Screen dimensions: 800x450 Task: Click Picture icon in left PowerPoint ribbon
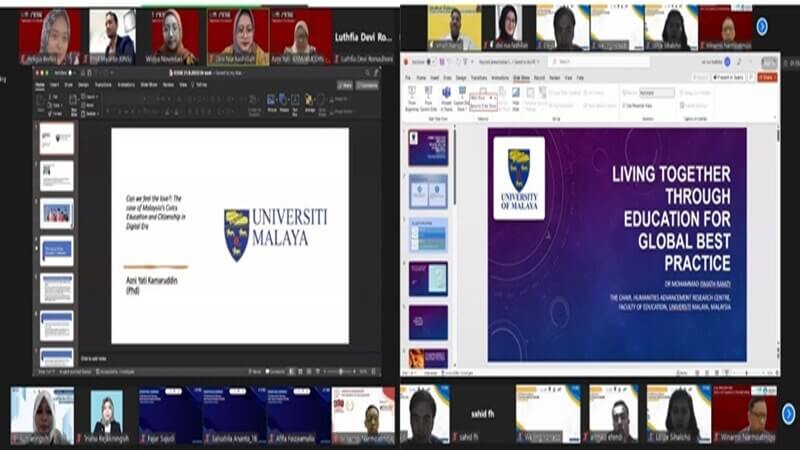tap(272, 102)
